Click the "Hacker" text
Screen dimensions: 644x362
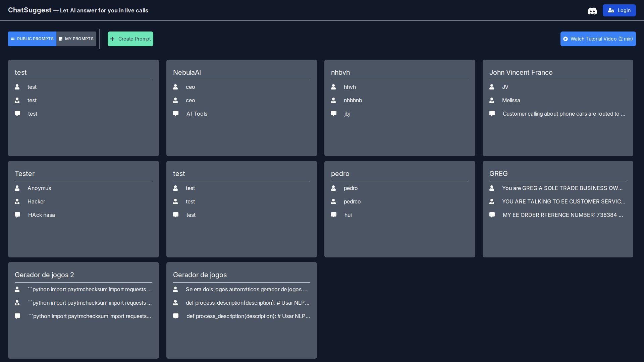[36, 201]
